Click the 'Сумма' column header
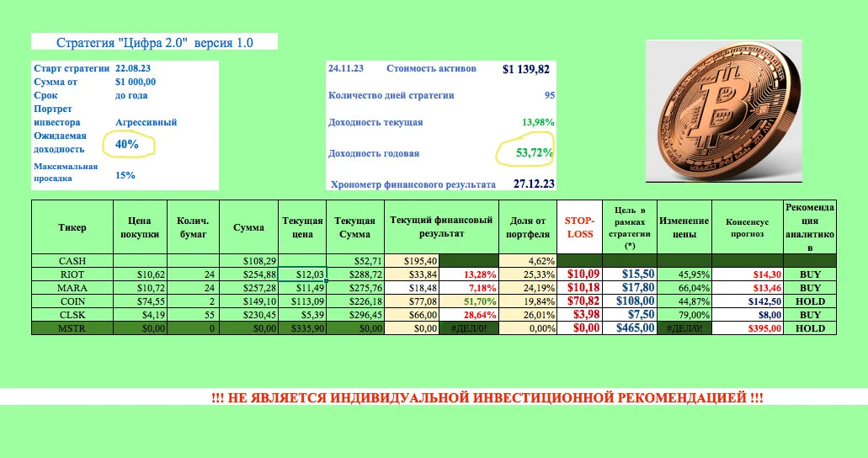Screen dimensions: 868x458 (x=248, y=227)
